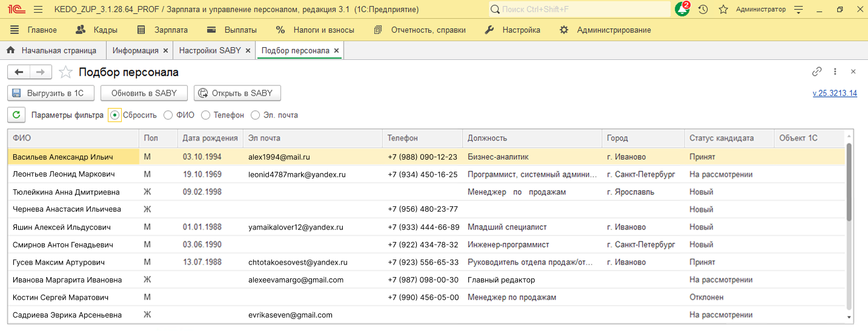Viewport: 868px width, 331px height.
Task: Click the refresh filter icon button
Action: point(16,115)
